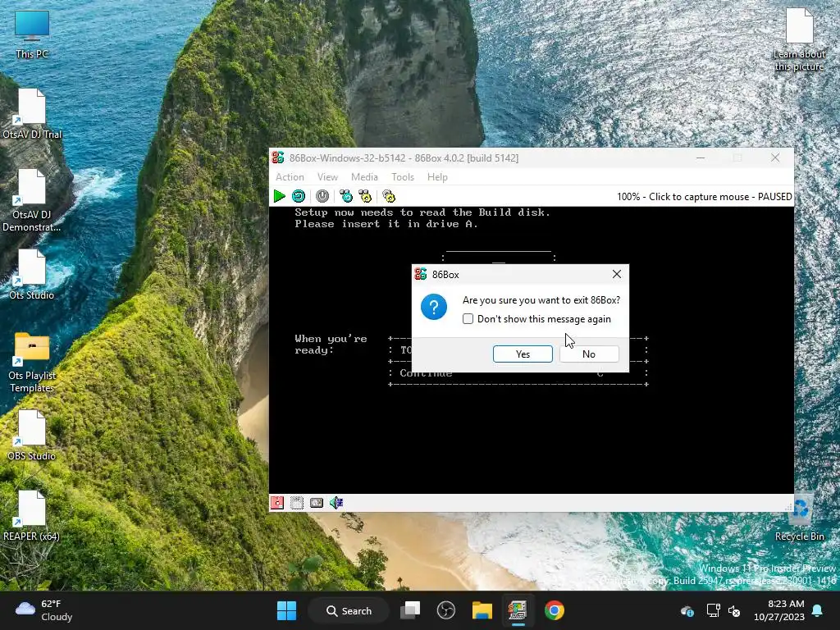The image size is (840, 630).
Task: Enable "Don't show this message again" checkbox
Action: [468, 319]
